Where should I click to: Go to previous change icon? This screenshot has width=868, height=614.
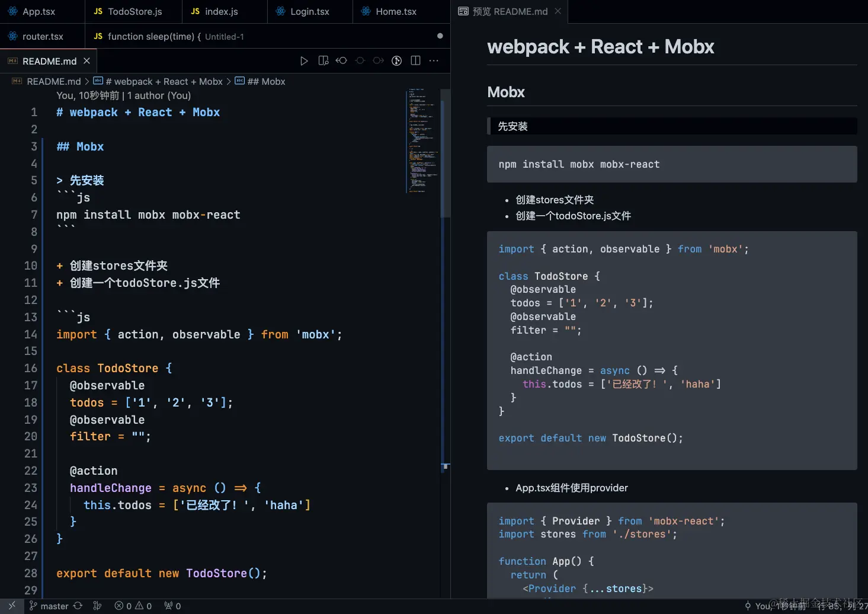341,60
